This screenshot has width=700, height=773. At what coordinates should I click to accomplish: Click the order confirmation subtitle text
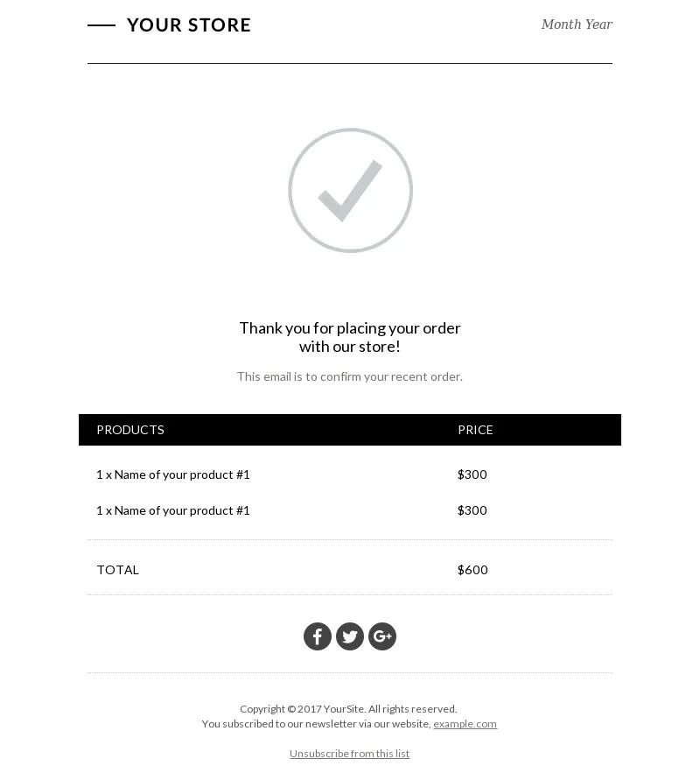pyautogui.click(x=350, y=376)
